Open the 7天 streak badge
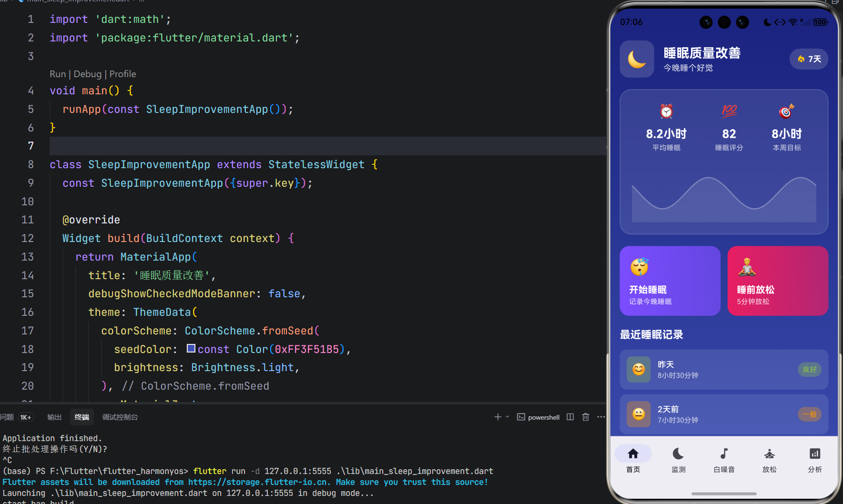This screenshot has height=504, width=843. click(809, 59)
